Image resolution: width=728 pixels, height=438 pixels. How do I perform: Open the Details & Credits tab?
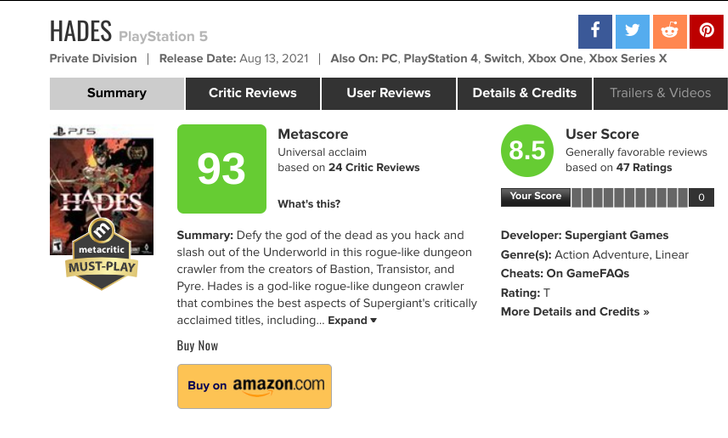pos(524,93)
